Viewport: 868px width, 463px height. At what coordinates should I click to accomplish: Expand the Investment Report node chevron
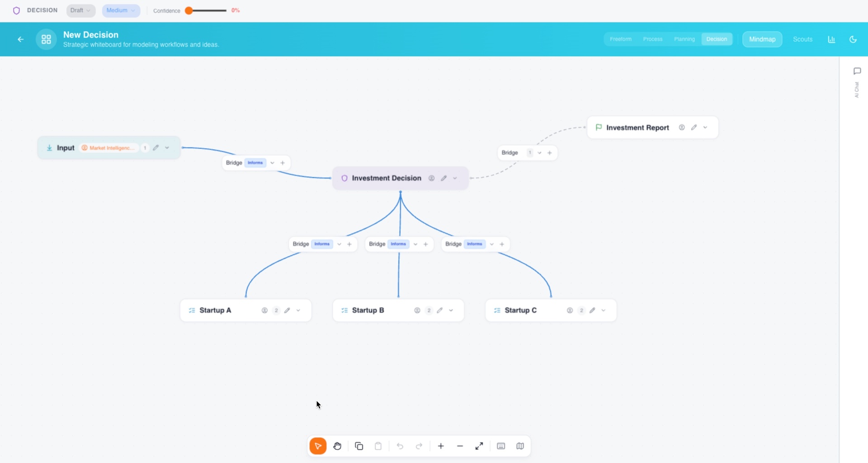705,128
